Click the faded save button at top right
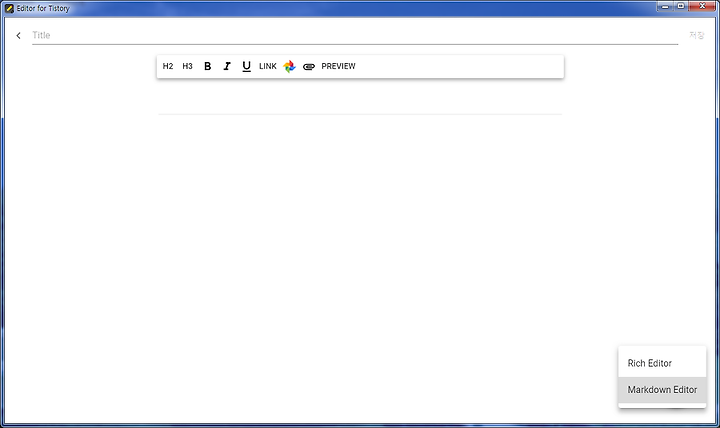 pyautogui.click(x=697, y=35)
